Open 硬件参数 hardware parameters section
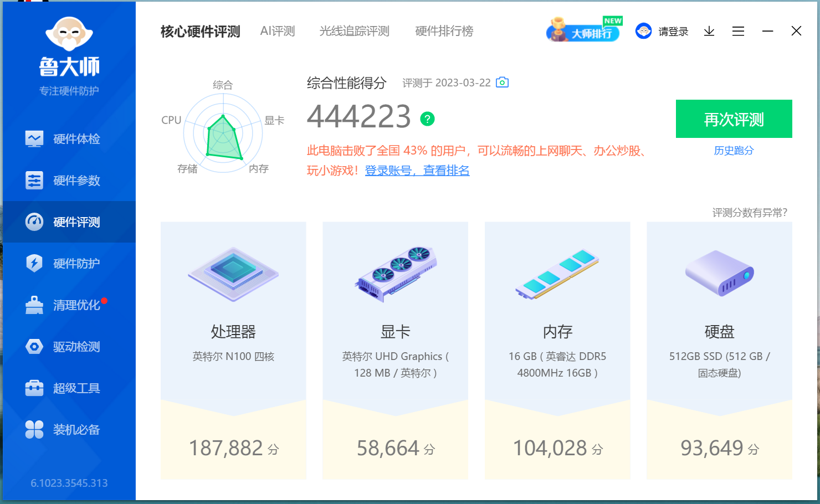 69,180
